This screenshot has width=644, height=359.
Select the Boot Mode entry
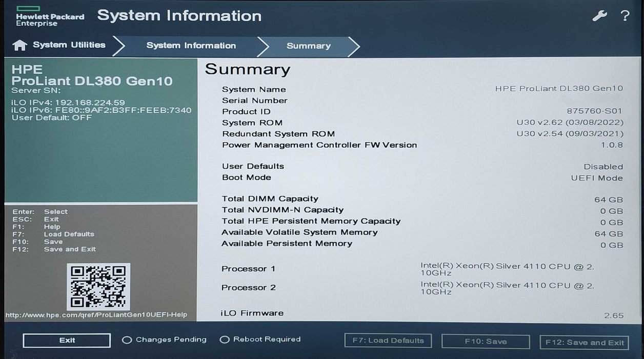tap(246, 177)
